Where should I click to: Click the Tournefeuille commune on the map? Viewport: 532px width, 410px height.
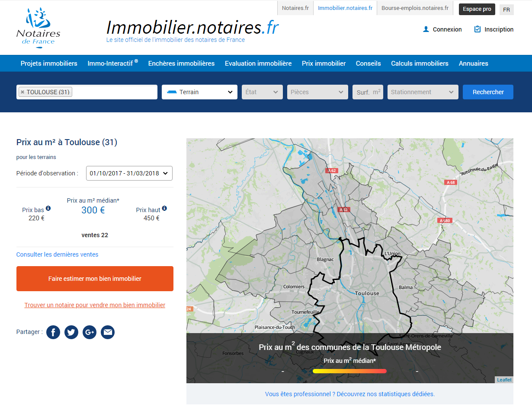click(x=305, y=312)
